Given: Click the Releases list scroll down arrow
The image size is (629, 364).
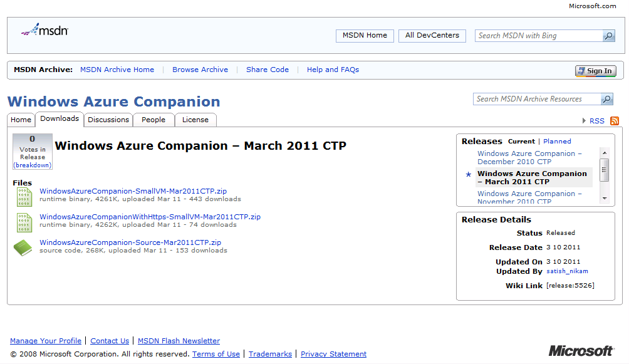Looking at the screenshot, I should (605, 199).
